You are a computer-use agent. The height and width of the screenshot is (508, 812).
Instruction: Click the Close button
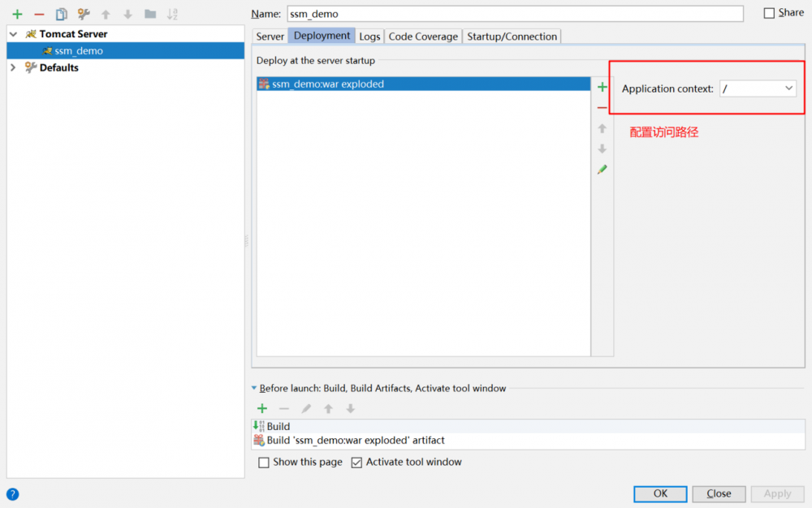[x=719, y=493]
